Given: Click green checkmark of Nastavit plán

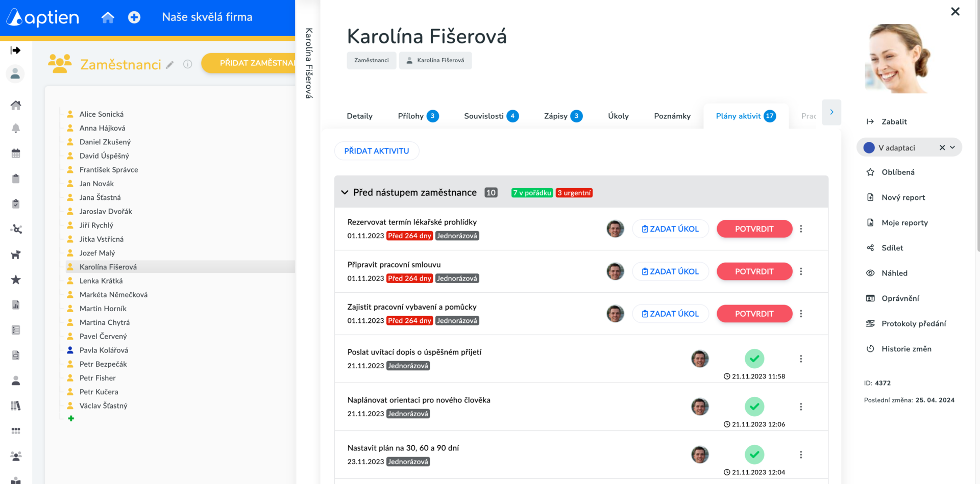Looking at the screenshot, I should pyautogui.click(x=754, y=454).
